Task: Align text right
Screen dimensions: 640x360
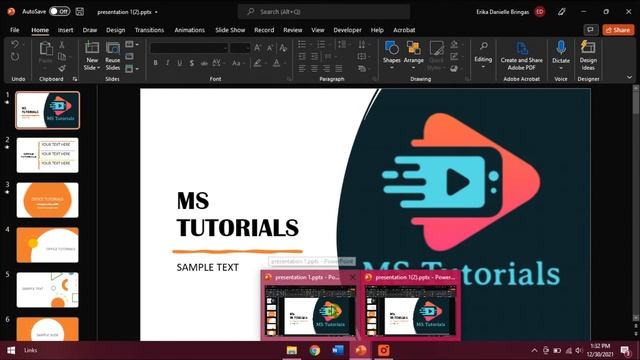Action: click(327, 69)
